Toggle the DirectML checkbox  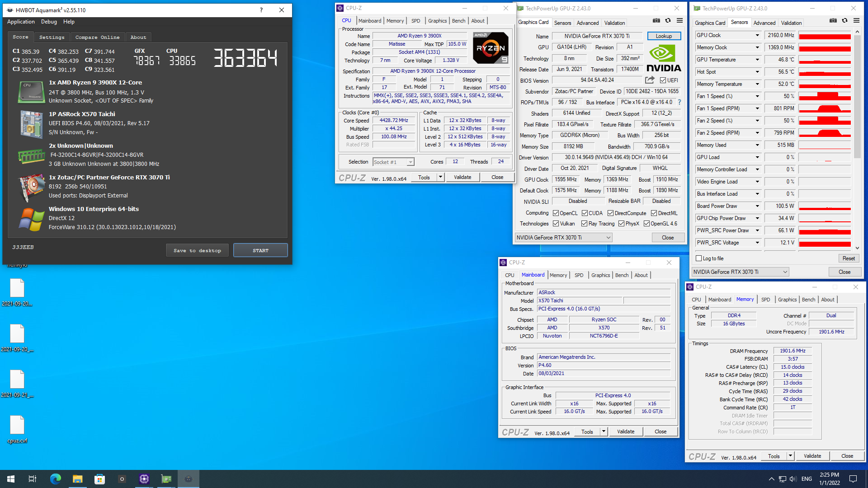tap(654, 213)
